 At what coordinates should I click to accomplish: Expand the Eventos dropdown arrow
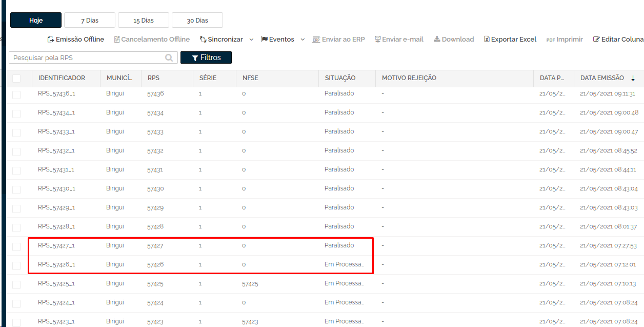pyautogui.click(x=303, y=40)
